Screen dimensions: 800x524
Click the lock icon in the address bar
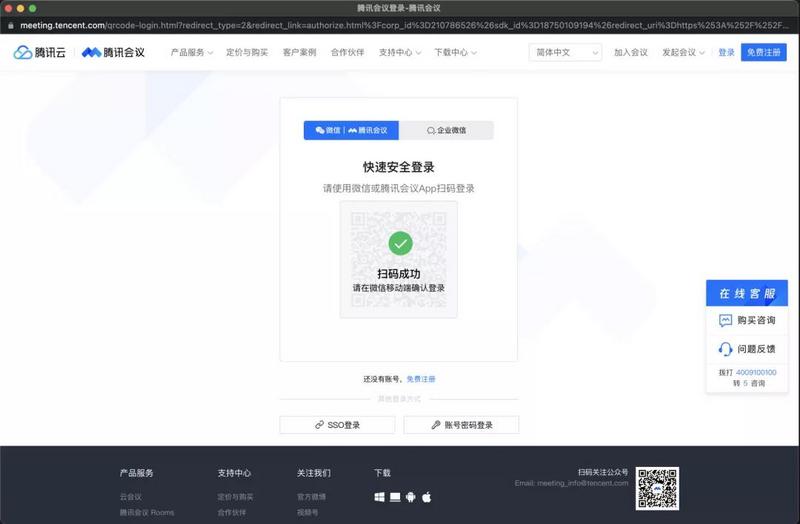(x=11, y=25)
